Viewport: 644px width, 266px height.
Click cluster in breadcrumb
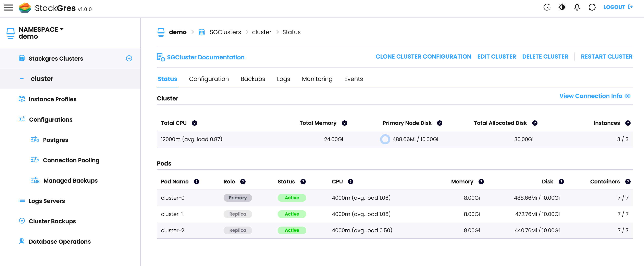(261, 32)
